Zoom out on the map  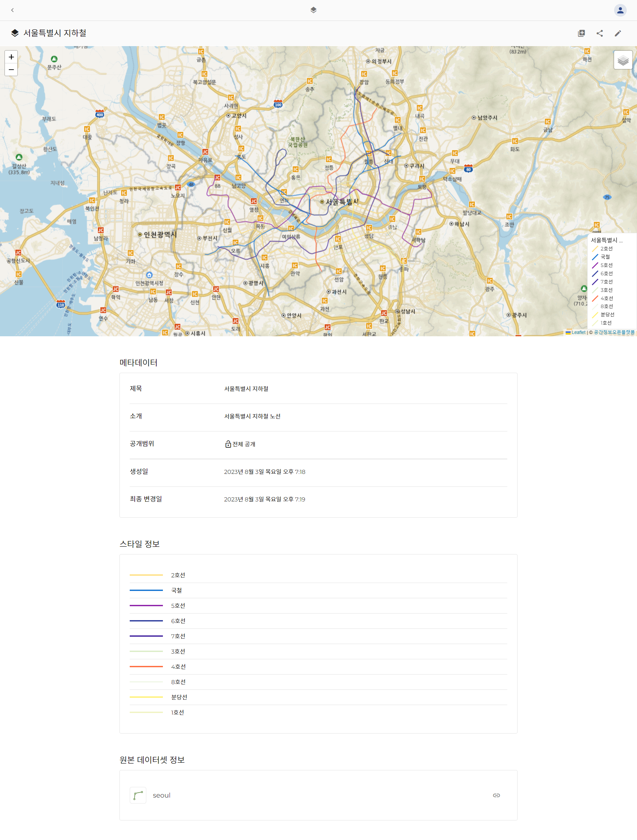pyautogui.click(x=11, y=70)
